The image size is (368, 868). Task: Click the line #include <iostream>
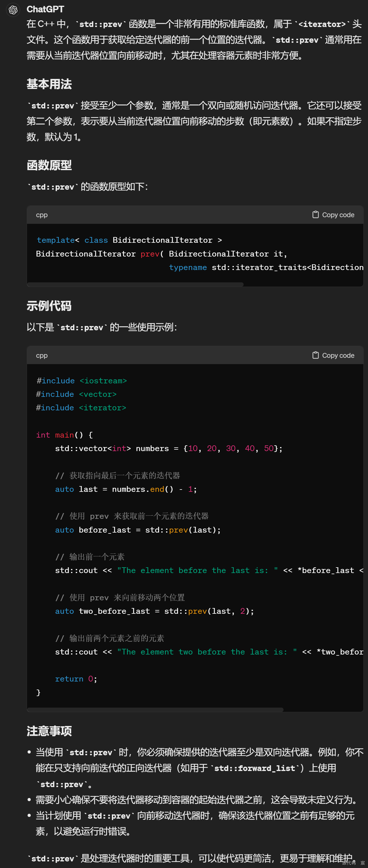pos(82,381)
